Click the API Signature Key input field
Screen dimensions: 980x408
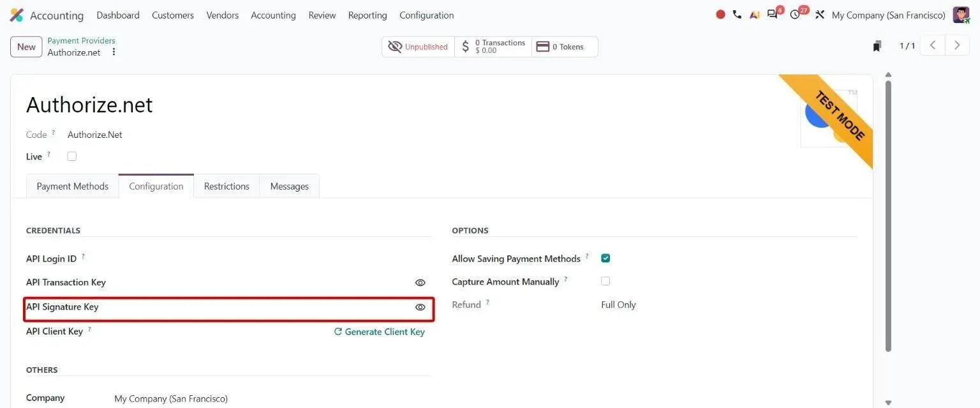[x=263, y=307]
